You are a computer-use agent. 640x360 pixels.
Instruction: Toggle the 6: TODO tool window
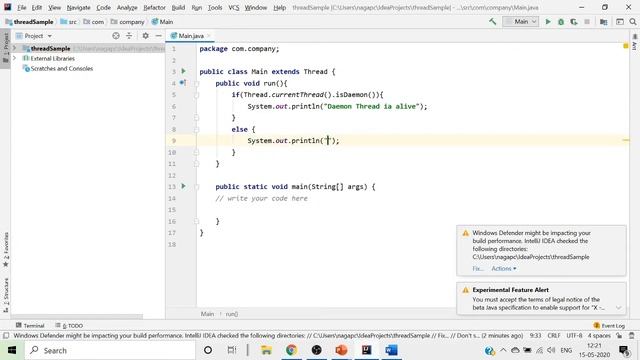[69, 325]
